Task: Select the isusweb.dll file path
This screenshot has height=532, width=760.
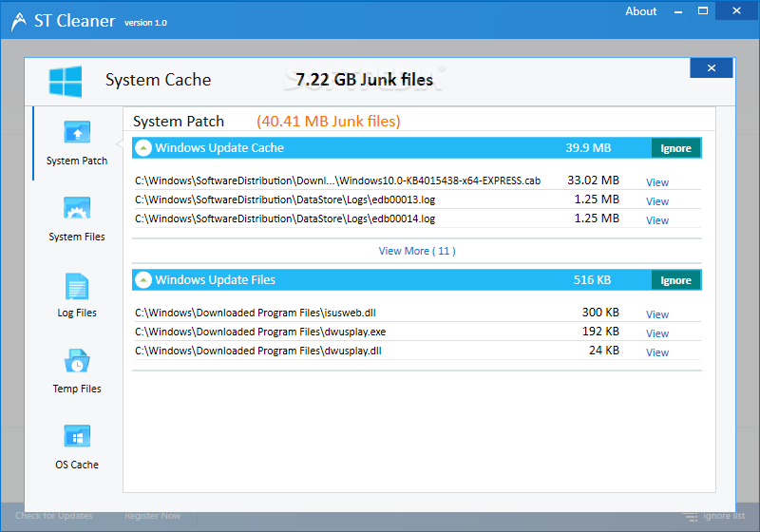Action: coord(256,313)
